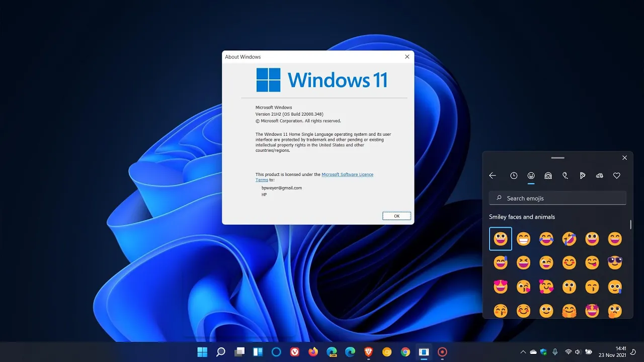
Task: Launch Chrome Canary from the taskbar
Action: click(x=387, y=352)
